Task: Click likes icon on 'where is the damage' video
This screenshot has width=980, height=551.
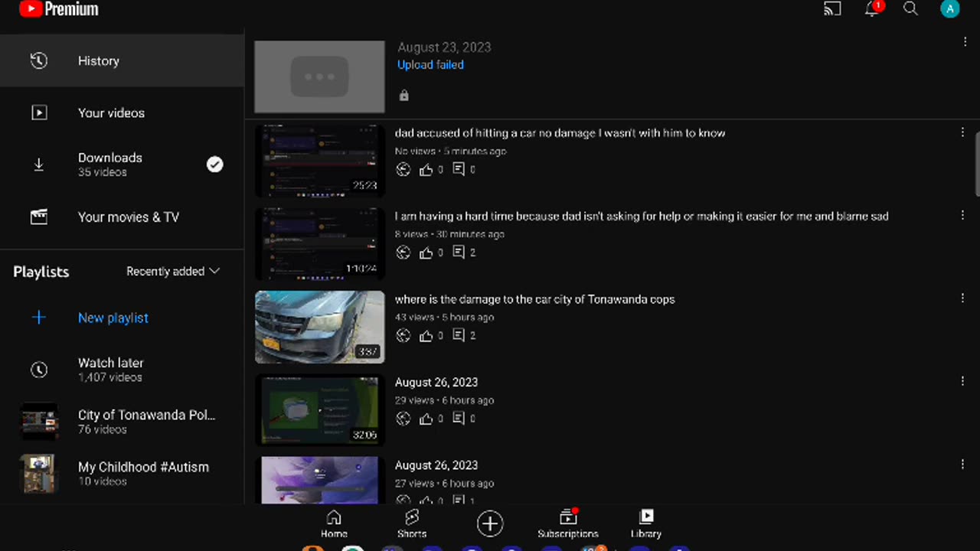Action: point(426,335)
